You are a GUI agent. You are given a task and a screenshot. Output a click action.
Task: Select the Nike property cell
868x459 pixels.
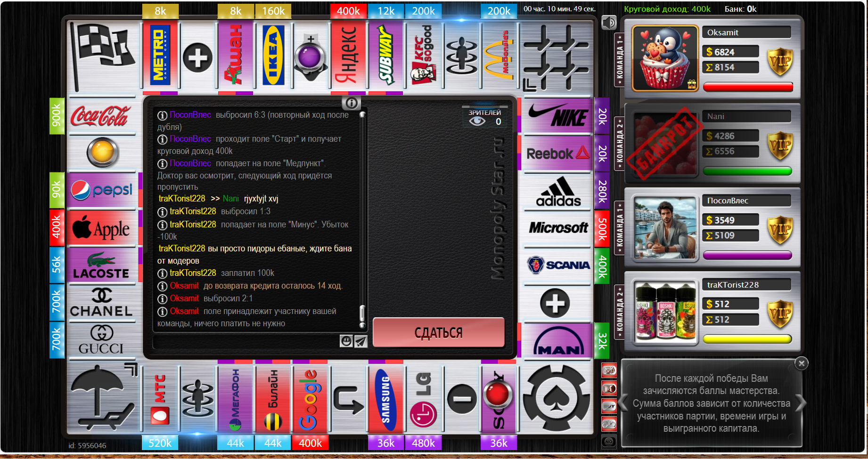tap(557, 116)
